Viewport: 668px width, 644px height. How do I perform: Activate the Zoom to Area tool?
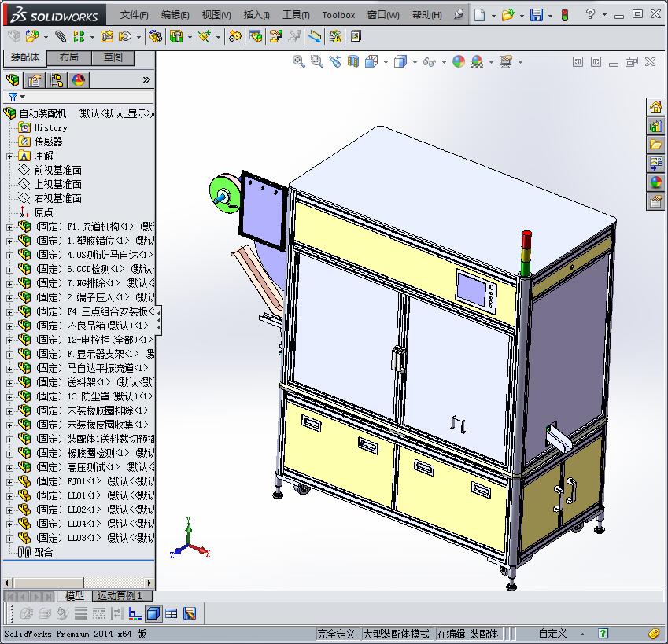click(316, 61)
